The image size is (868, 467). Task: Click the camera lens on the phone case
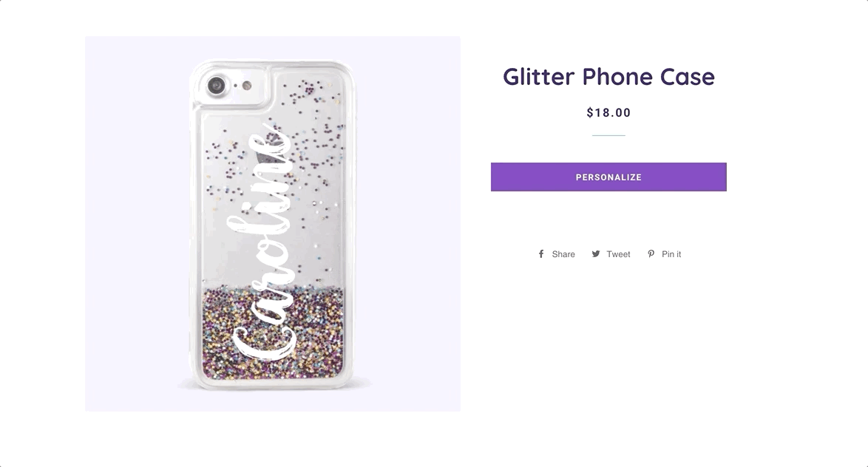[217, 86]
